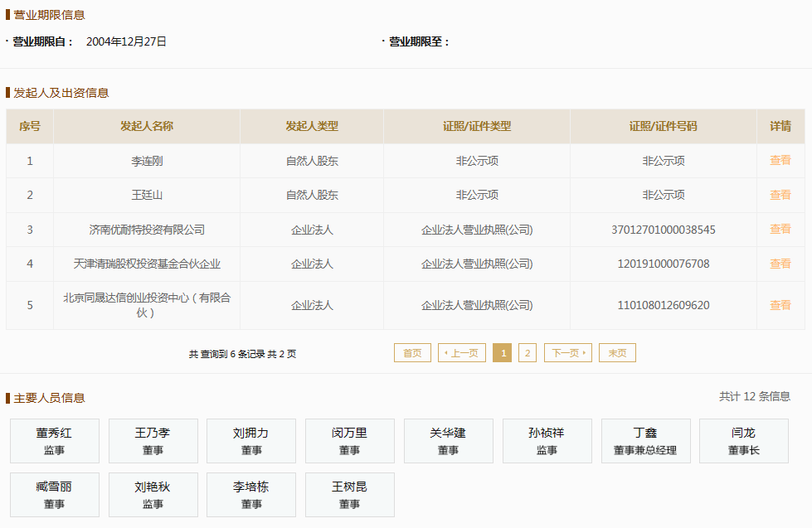Go to 首页 first page
812x528 pixels.
(412, 353)
